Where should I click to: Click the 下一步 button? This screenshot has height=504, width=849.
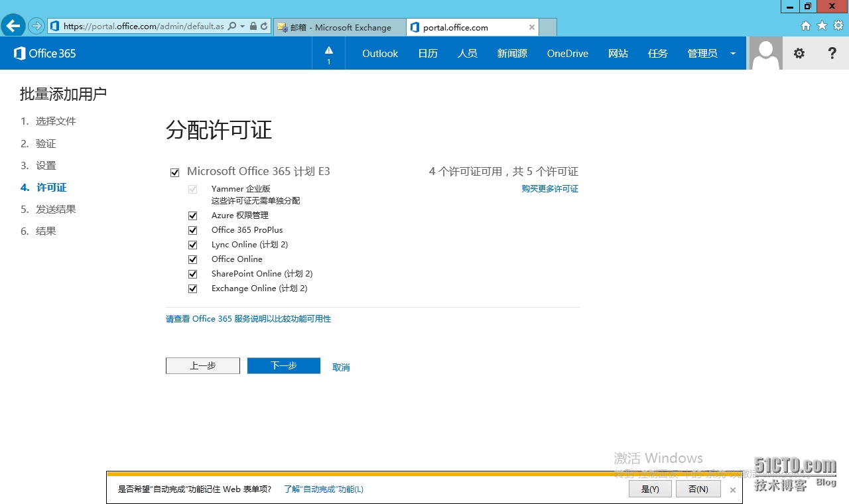[283, 365]
